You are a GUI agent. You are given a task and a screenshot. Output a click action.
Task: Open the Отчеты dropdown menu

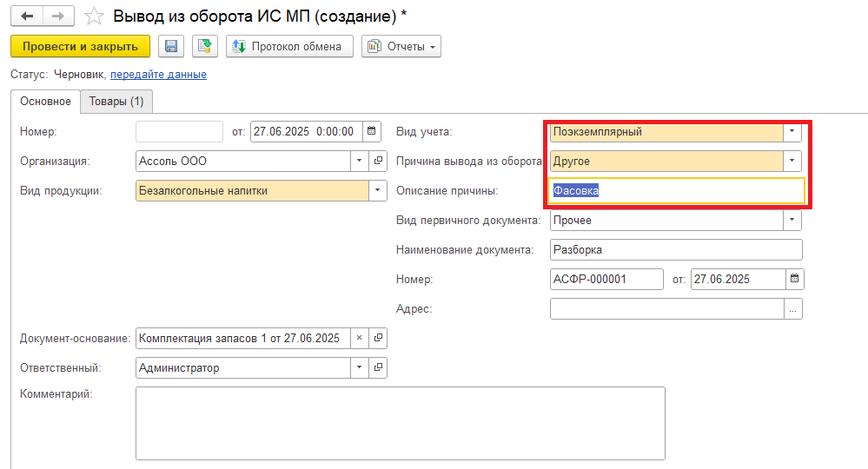point(401,46)
